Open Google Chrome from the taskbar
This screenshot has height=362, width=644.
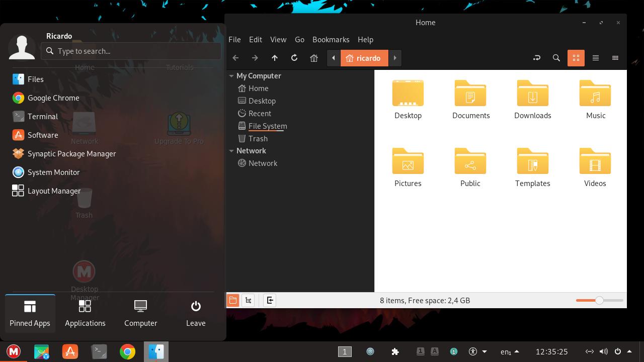point(127,351)
